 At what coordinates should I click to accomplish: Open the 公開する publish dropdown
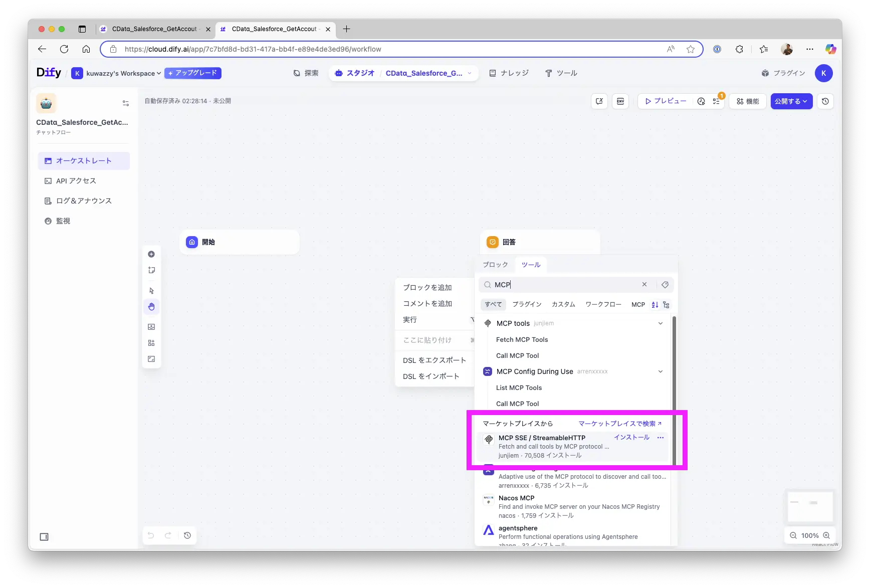pyautogui.click(x=791, y=101)
